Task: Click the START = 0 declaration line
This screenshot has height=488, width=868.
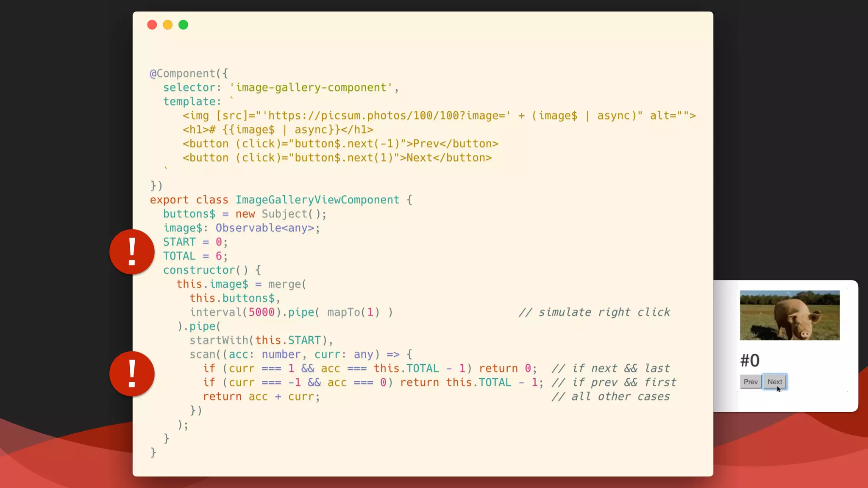Action: [x=195, y=242]
